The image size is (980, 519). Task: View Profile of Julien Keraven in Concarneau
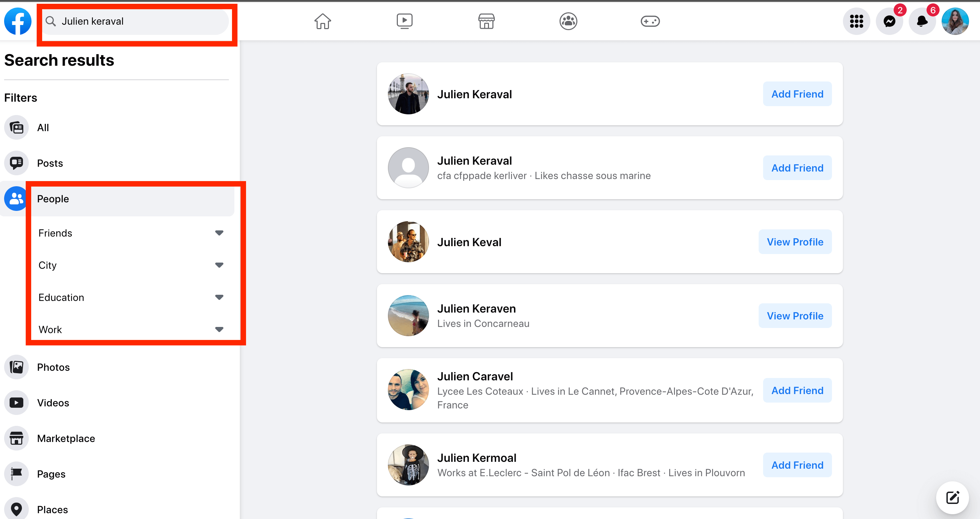795,316
